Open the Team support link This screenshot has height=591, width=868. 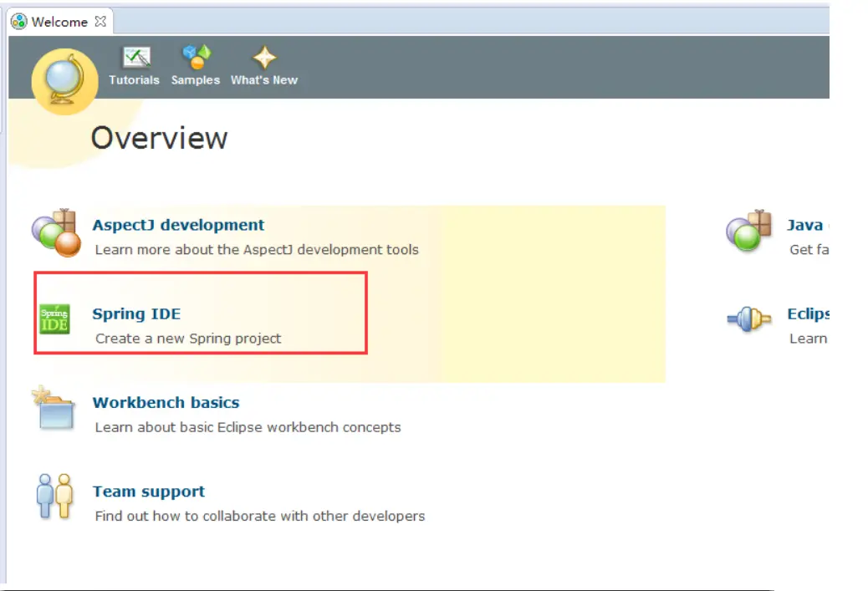tap(149, 492)
